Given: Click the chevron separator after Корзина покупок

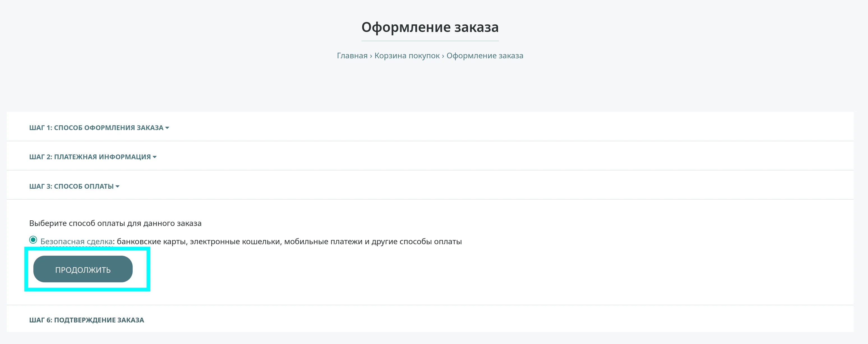Looking at the screenshot, I should (x=443, y=56).
